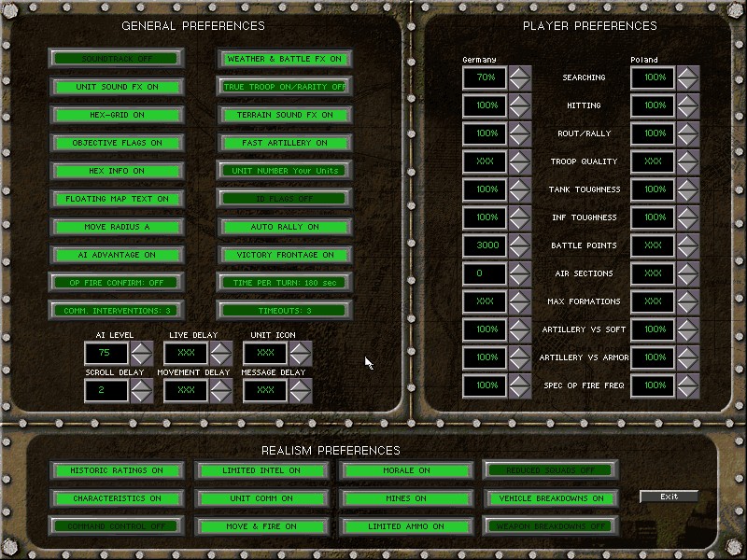The width and height of the screenshot is (747, 560).
Task: Toggle Limited Intel On
Action: pyautogui.click(x=261, y=470)
